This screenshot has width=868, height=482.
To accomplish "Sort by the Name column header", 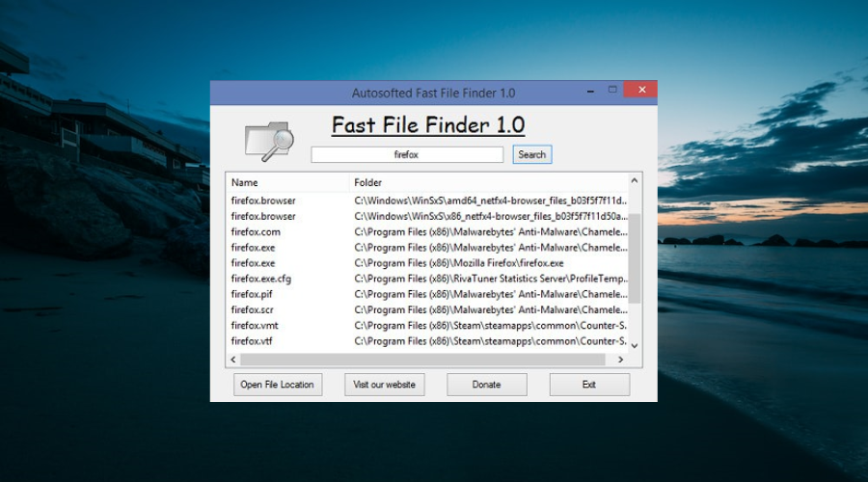I will 287,182.
